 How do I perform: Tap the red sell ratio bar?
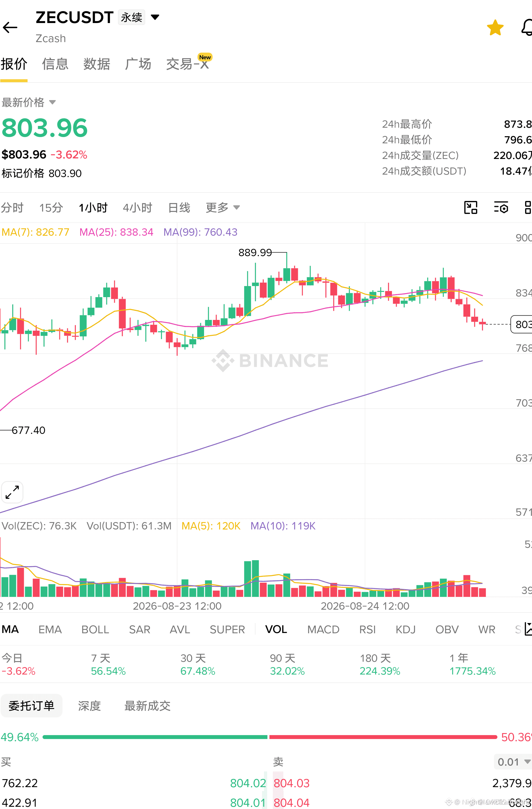(x=383, y=737)
